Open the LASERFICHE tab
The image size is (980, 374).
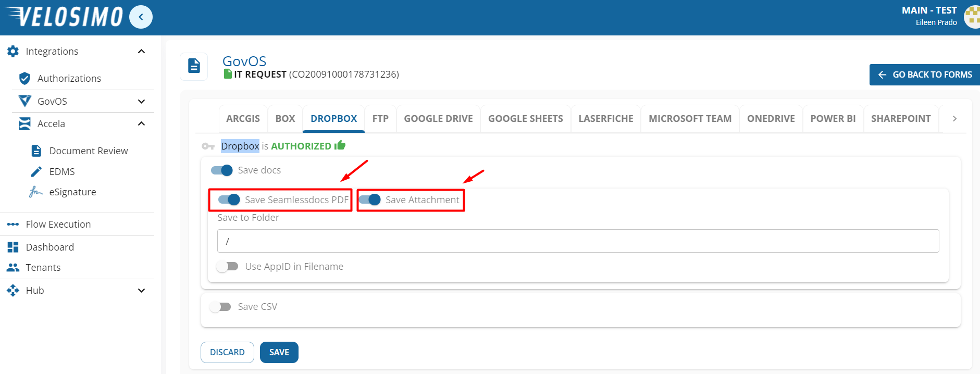click(606, 118)
